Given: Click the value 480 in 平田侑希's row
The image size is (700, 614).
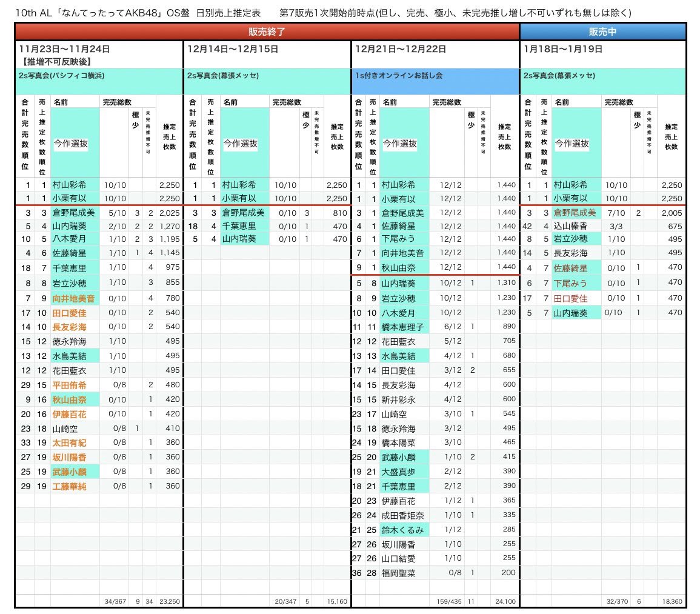Looking at the screenshot, I should pyautogui.click(x=173, y=384).
